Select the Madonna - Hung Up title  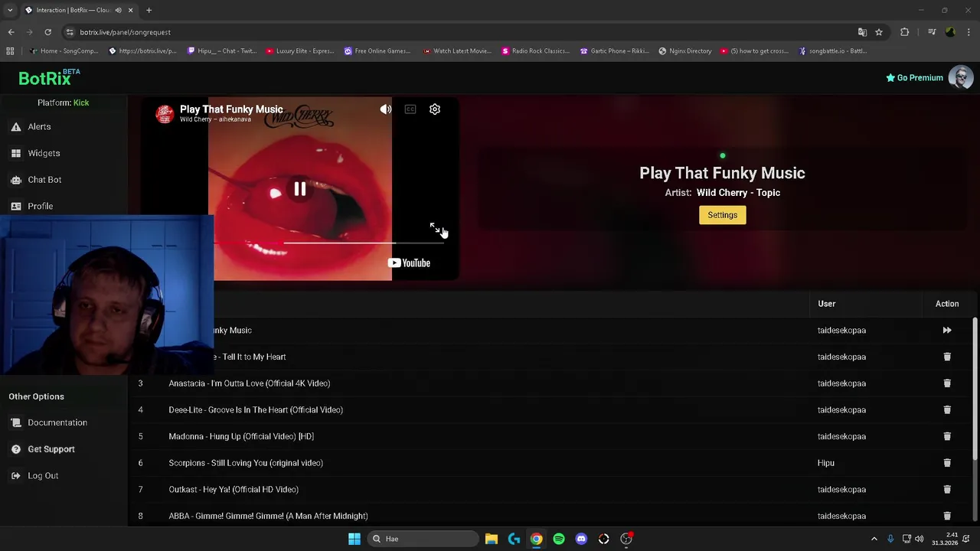click(x=241, y=436)
